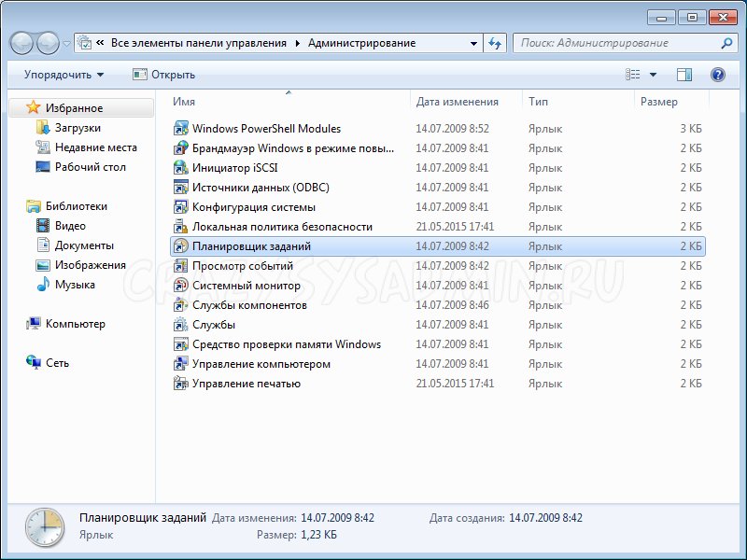Toggle the preview pane icon
The width and height of the screenshot is (747, 560).
click(x=684, y=75)
